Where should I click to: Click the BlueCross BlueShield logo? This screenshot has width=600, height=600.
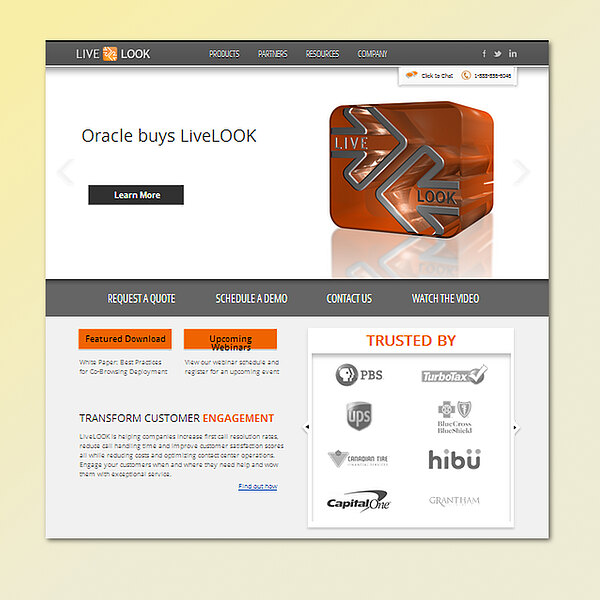[455, 417]
